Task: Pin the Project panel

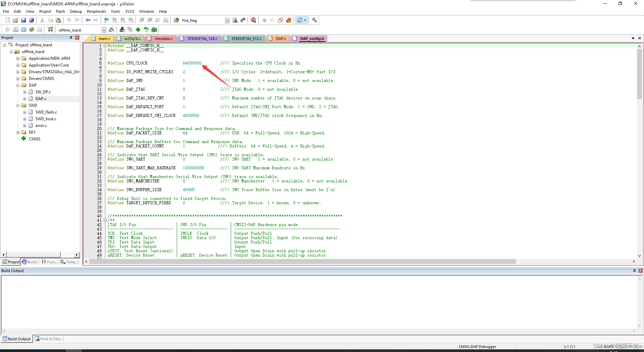Action: (x=71, y=38)
